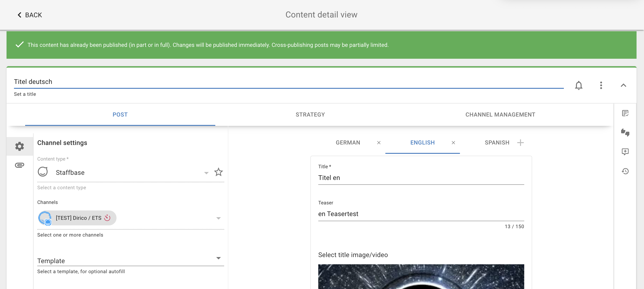Open notifications bell icon
644x289 pixels.
click(579, 85)
